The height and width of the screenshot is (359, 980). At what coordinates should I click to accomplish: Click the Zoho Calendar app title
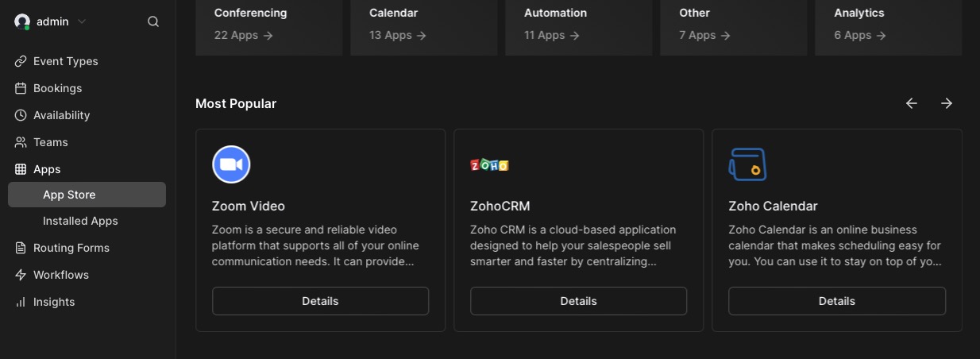tap(773, 206)
